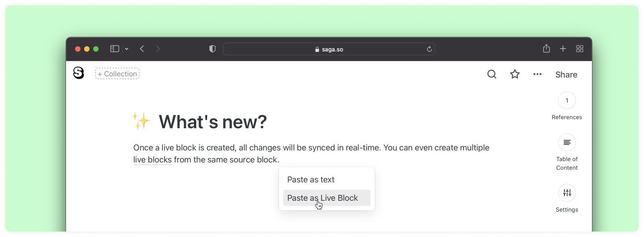Select Paste as text option
The width and height of the screenshot is (644, 237).
point(311,180)
